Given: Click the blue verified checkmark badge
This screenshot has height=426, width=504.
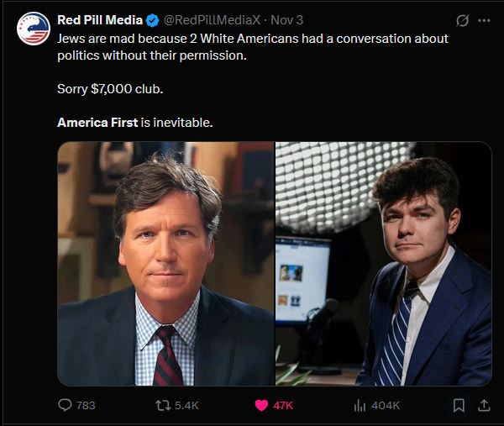Looking at the screenshot, I should point(151,20).
